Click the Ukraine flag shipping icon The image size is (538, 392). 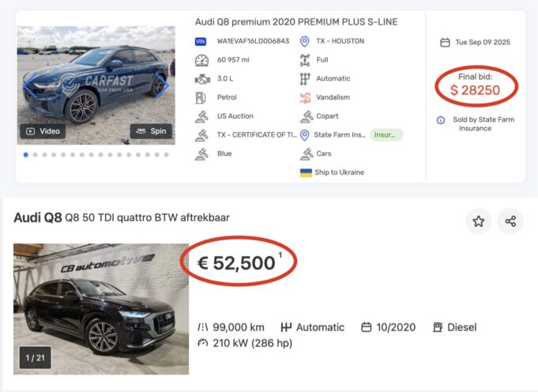click(x=306, y=172)
